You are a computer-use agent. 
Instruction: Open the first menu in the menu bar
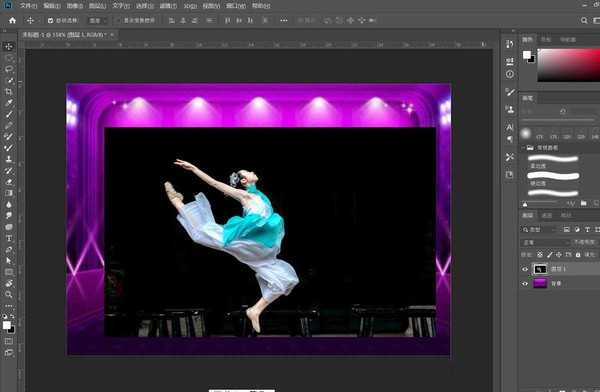click(x=29, y=6)
